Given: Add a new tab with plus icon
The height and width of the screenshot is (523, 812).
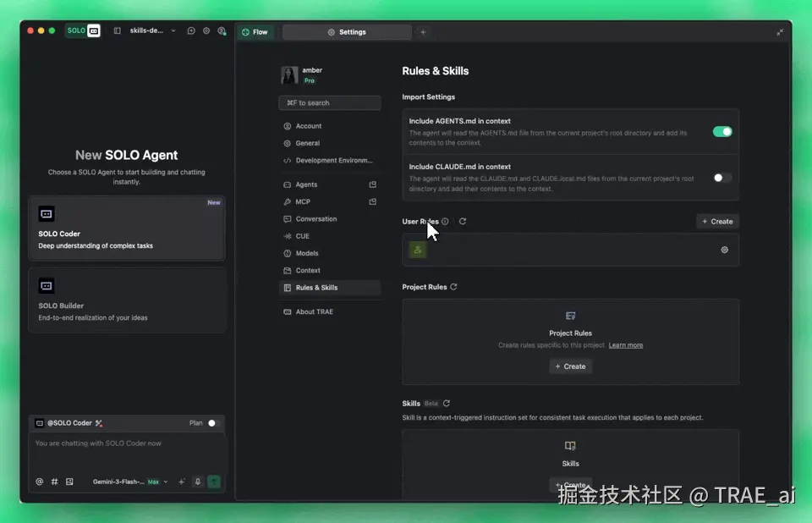Looking at the screenshot, I should tap(423, 32).
